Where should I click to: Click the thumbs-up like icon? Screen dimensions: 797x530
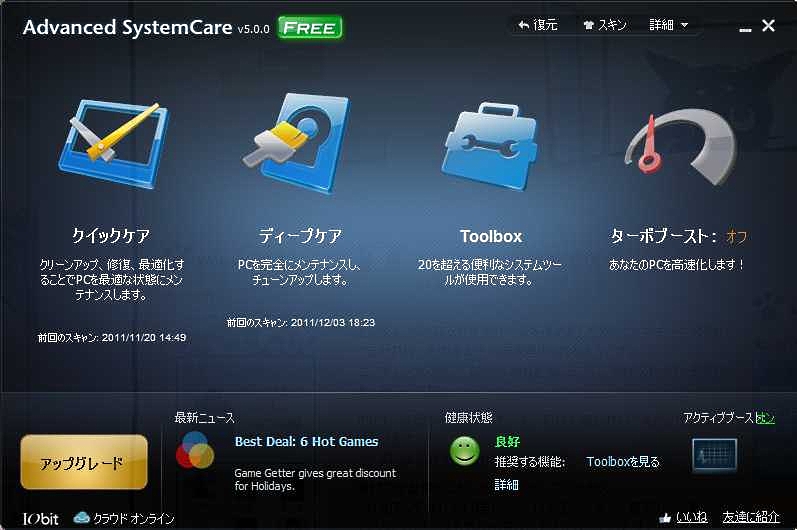665,518
